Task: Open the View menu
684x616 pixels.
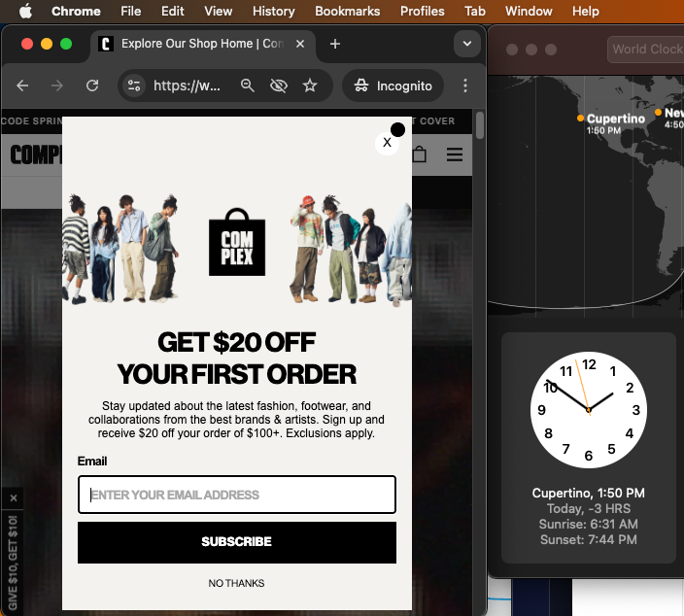Action: (x=218, y=11)
